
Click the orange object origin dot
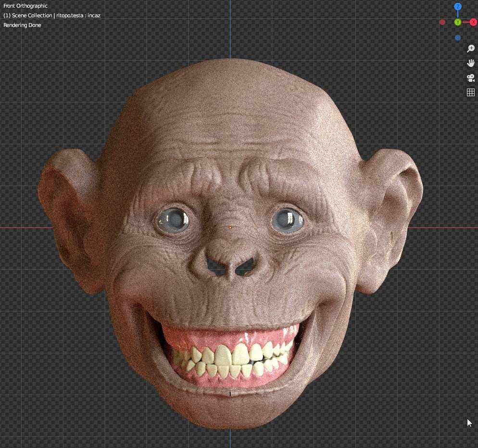coord(230,227)
